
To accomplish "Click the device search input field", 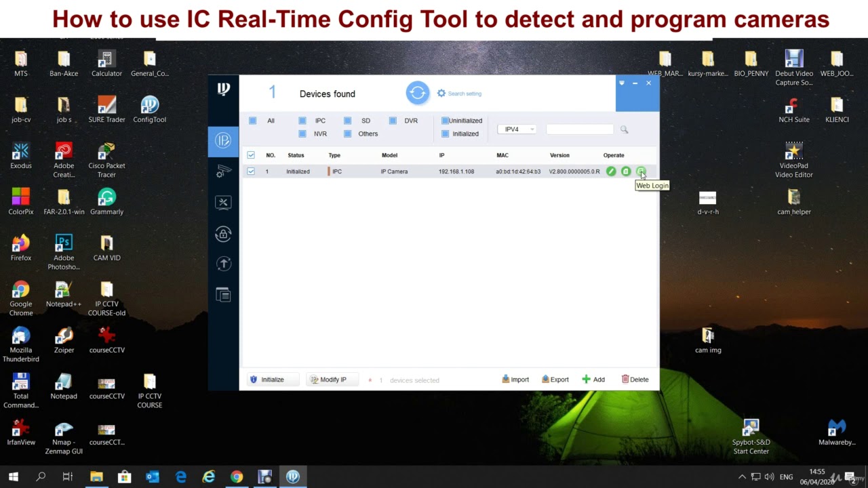I will coord(580,129).
